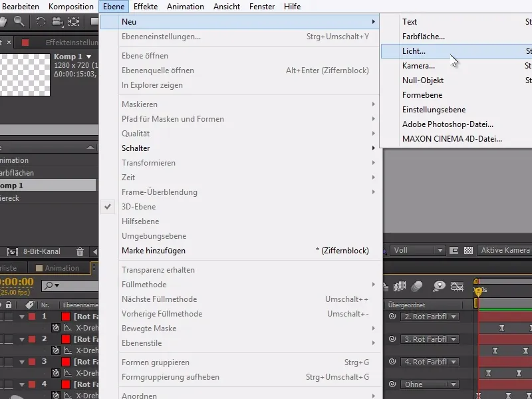The height and width of the screenshot is (399, 532).
Task: Collapse layer 1 with its disclosure triangle
Action: pos(22,316)
